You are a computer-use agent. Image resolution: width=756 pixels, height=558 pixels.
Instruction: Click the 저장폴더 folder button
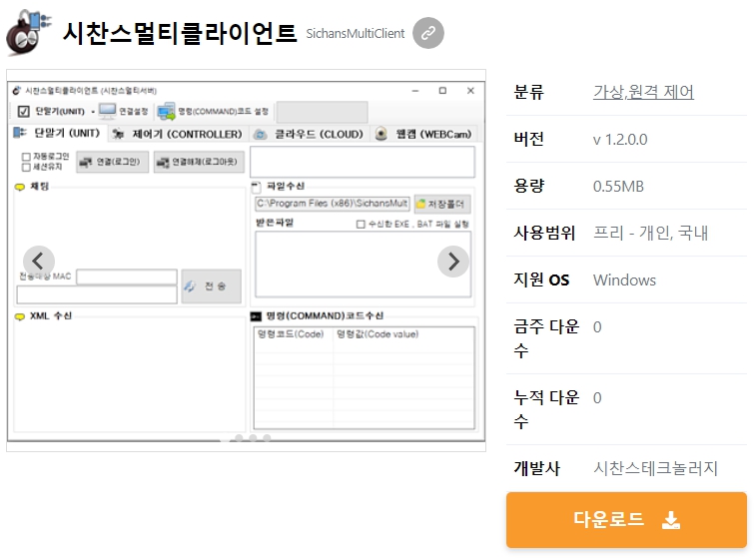coord(442,204)
